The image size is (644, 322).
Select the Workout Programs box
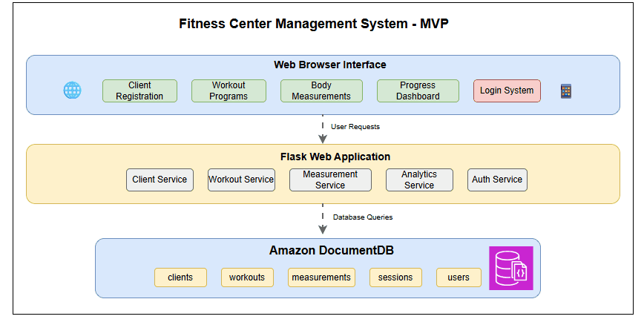229,91
